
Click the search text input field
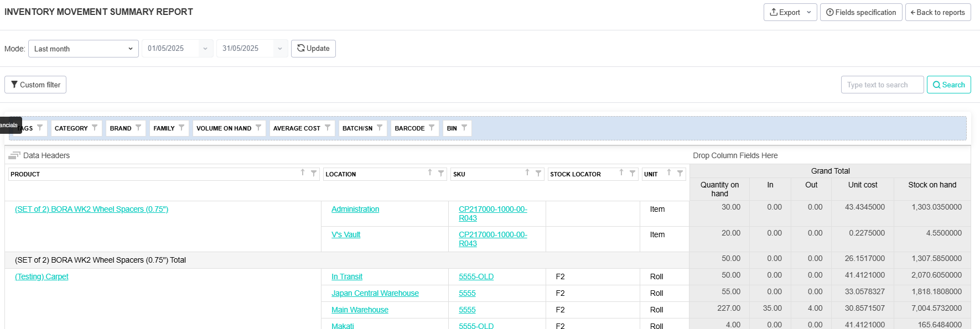pos(882,85)
